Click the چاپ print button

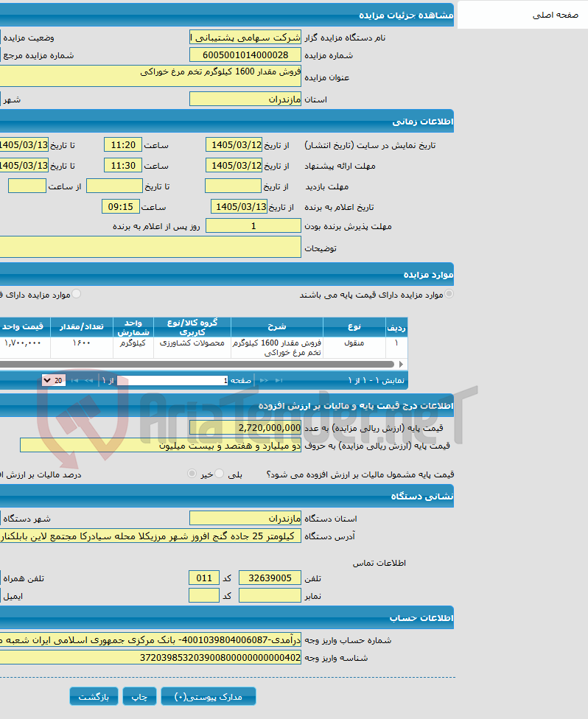(139, 697)
